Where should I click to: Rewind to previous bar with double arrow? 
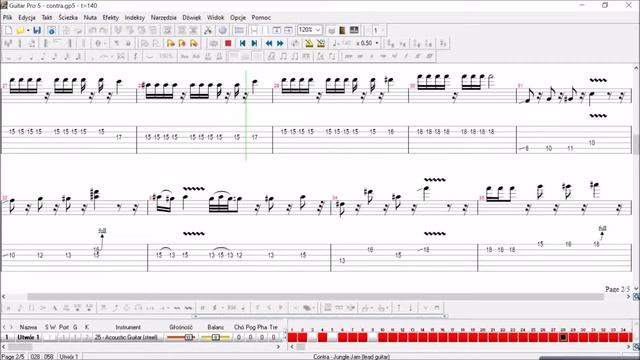pos(269,43)
